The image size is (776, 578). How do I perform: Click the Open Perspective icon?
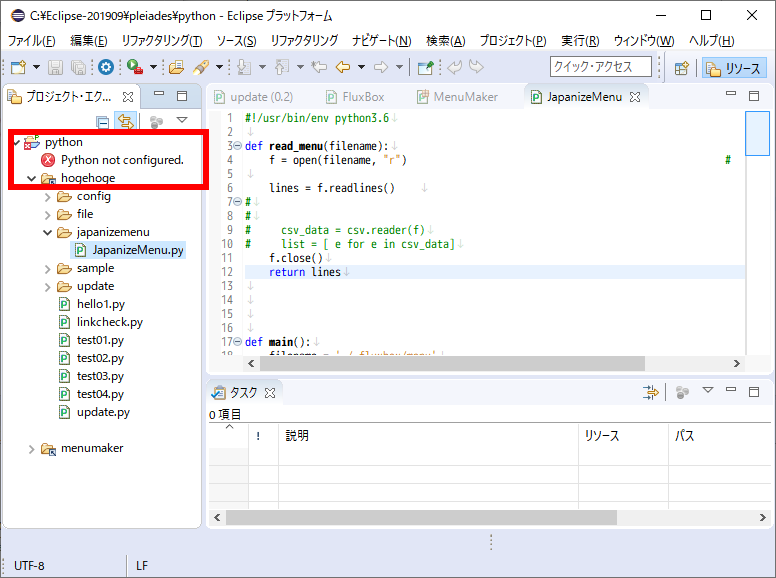(682, 68)
